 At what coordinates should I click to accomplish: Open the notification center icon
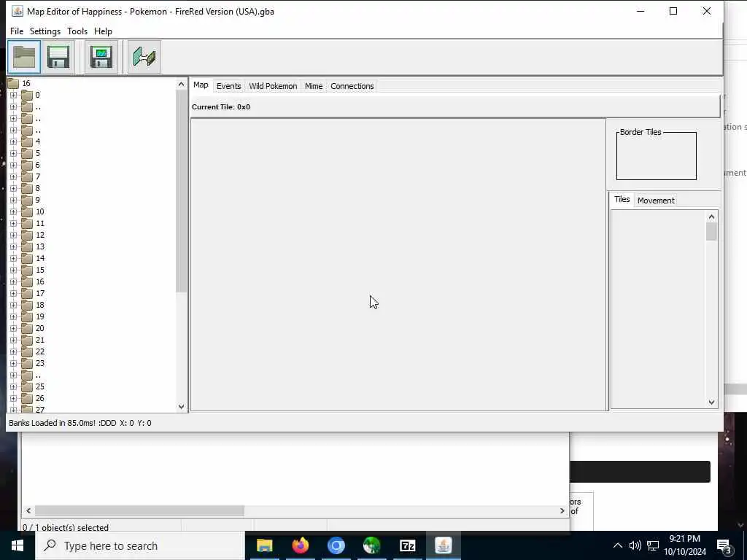coord(724,545)
